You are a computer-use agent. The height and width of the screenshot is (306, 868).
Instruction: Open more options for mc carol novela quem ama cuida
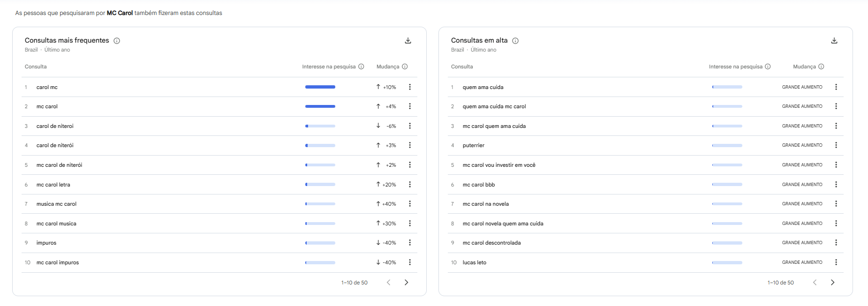(x=836, y=224)
